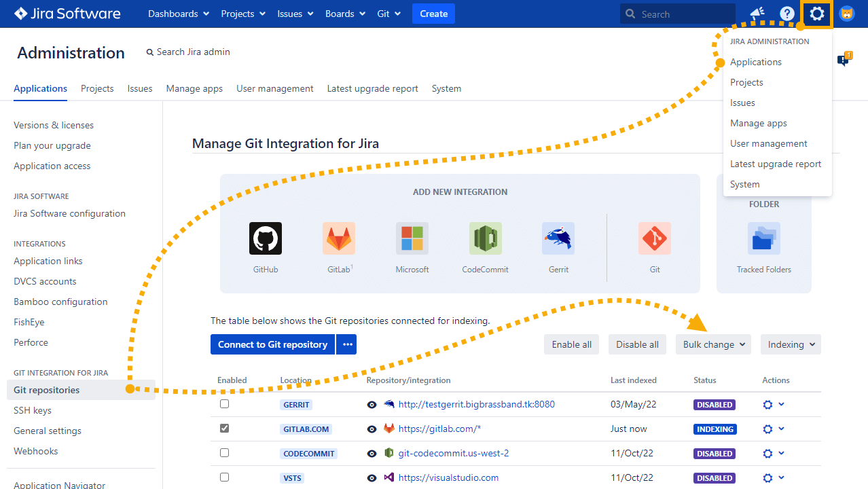868x489 pixels.
Task: Uncheck the GITLAB.COM repository checkbox
Action: pos(224,429)
